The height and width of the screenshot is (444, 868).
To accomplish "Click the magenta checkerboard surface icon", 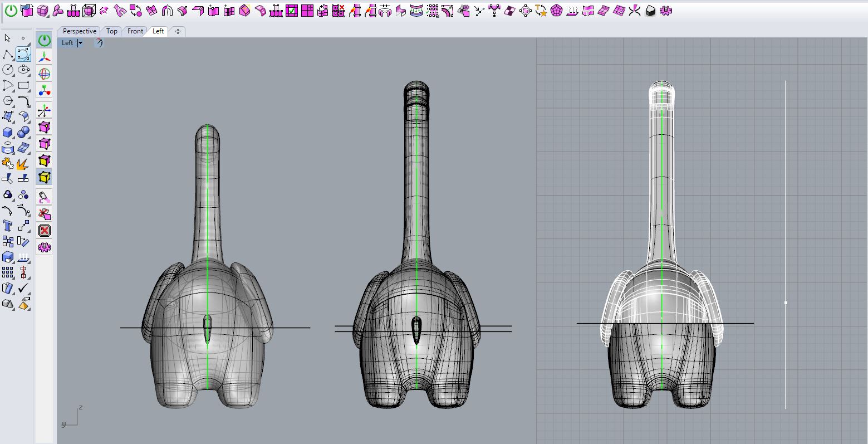I will [x=510, y=11].
